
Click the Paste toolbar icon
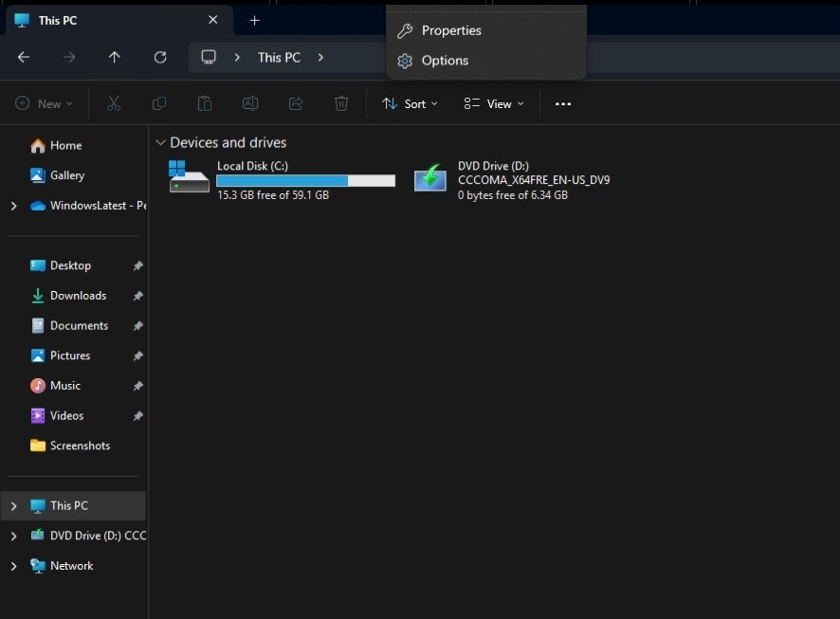tap(205, 103)
